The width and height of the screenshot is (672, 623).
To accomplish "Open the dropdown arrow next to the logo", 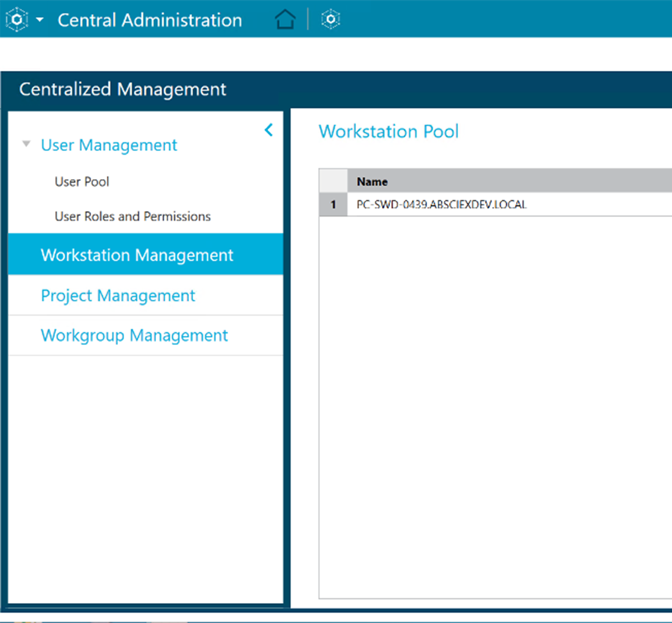I will tap(40, 20).
